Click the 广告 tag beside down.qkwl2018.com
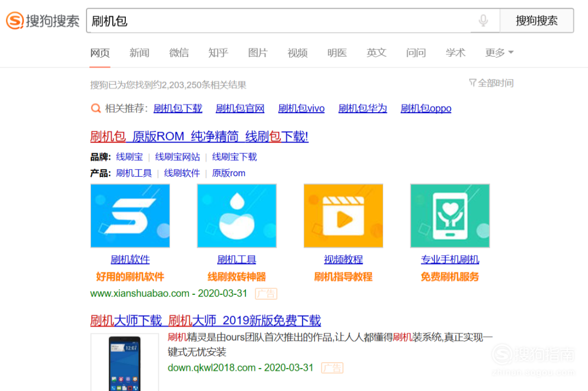This screenshot has width=588, height=391. pyautogui.click(x=332, y=368)
